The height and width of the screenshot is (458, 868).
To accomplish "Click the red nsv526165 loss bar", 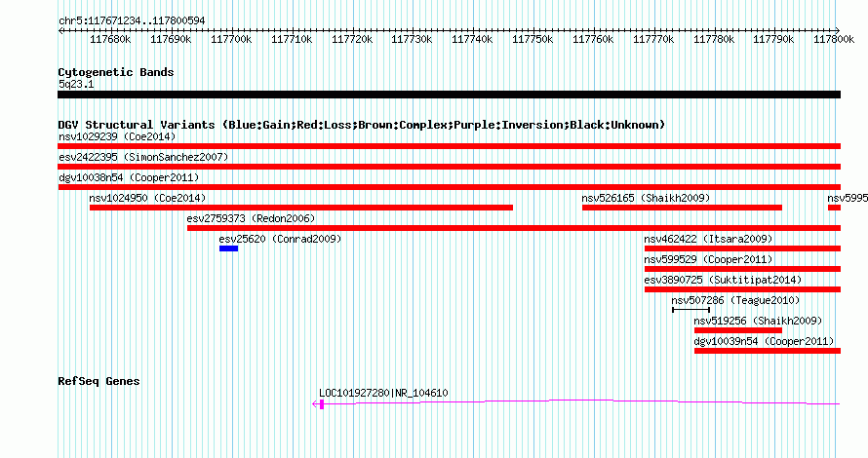I will [682, 208].
